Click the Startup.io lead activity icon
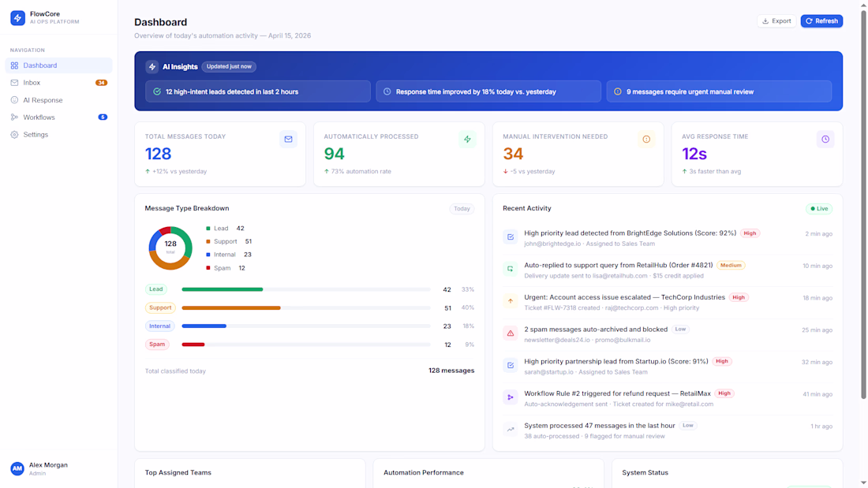Image resolution: width=868 pixels, height=488 pixels. coord(511,365)
